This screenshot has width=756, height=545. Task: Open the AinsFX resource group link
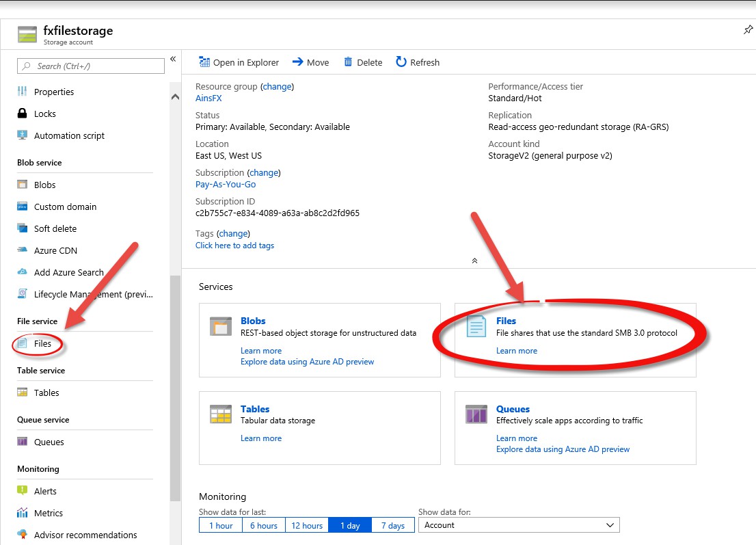208,98
